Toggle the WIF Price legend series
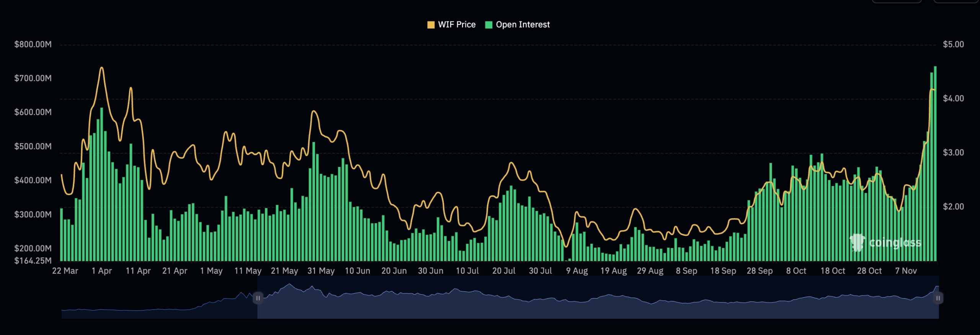 [x=451, y=25]
